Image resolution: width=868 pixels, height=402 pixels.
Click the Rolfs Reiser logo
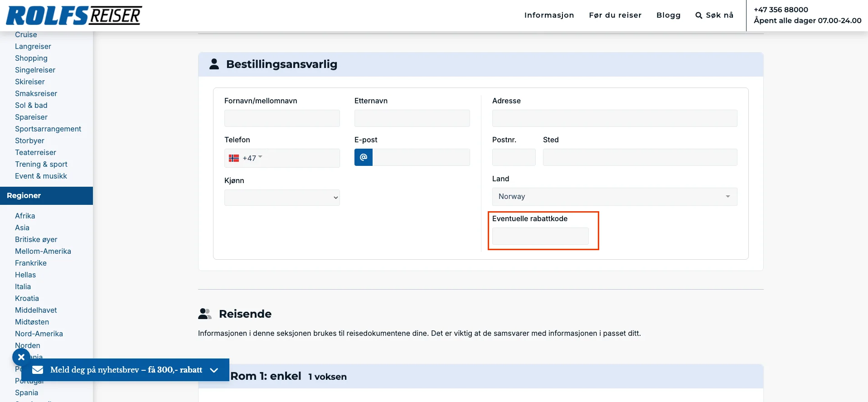pos(74,15)
